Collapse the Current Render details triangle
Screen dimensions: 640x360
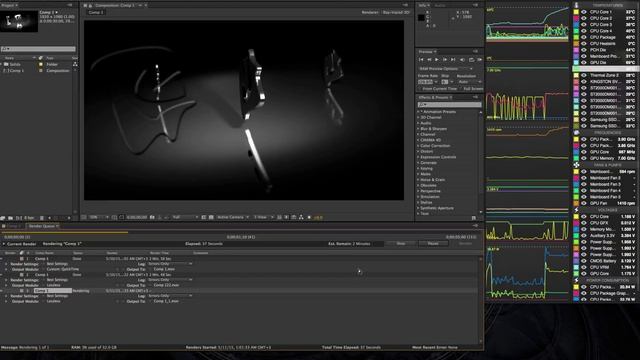coord(4,244)
